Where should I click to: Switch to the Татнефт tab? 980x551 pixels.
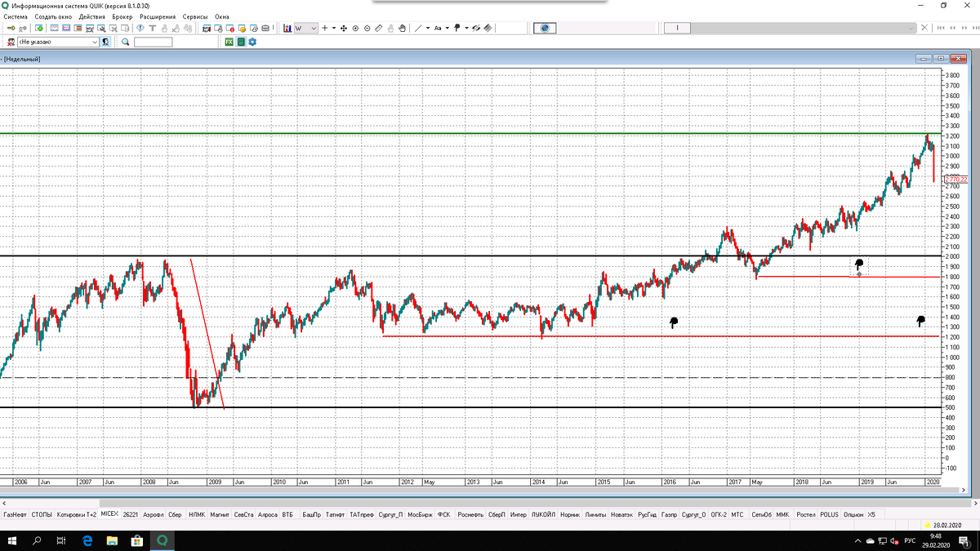pos(335,515)
